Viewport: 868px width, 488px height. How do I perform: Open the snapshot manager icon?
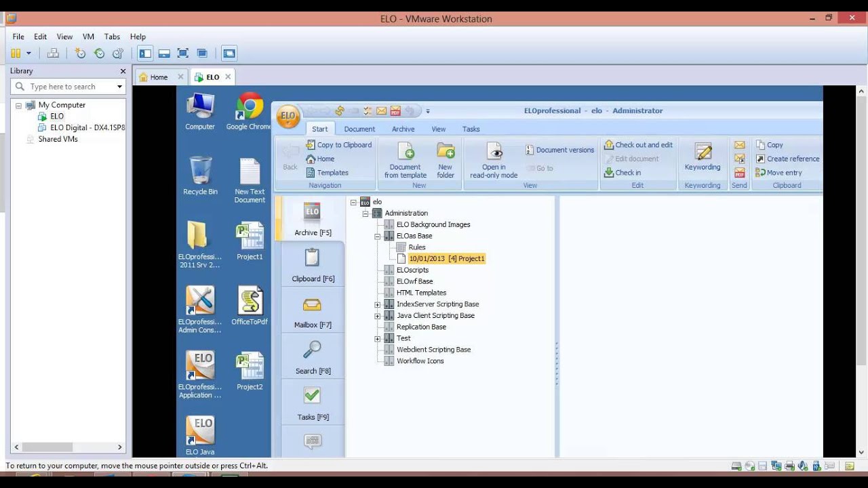click(x=118, y=53)
